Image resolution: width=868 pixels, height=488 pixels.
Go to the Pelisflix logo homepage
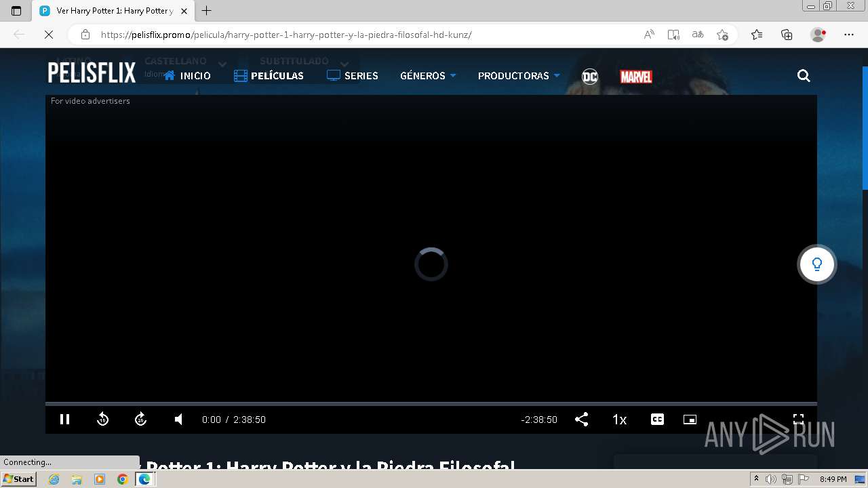(92, 73)
